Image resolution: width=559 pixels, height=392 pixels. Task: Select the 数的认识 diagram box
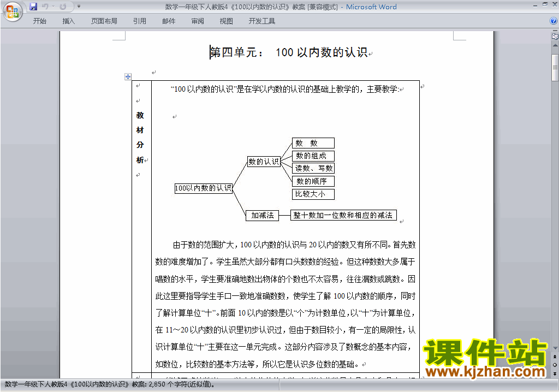pyautogui.click(x=264, y=162)
